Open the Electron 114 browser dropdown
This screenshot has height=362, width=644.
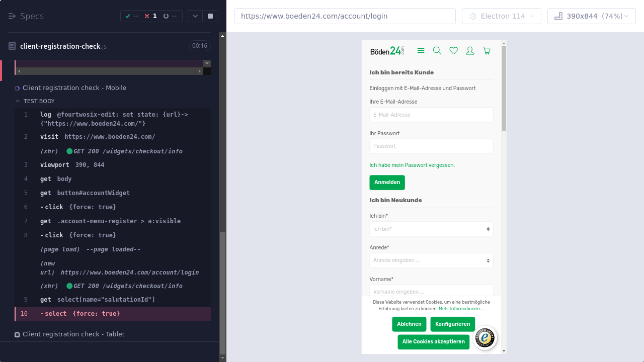(x=502, y=16)
